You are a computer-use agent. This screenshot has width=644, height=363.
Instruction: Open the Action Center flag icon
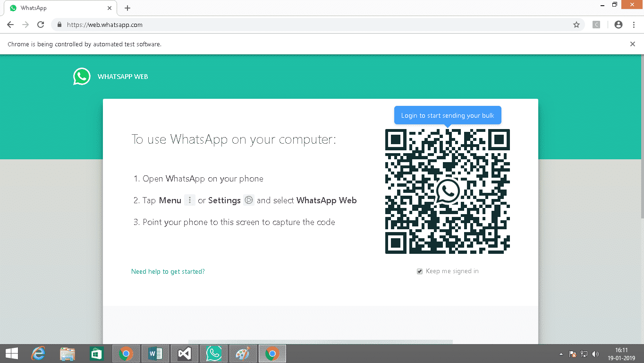(572, 354)
